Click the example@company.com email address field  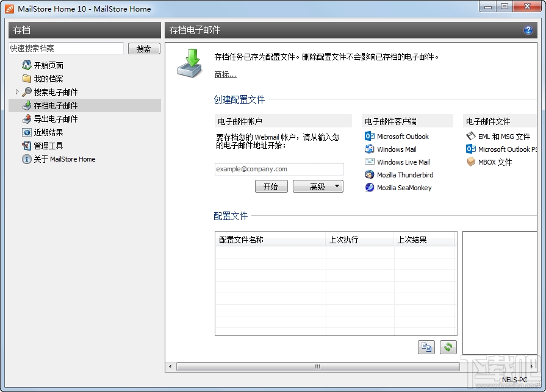pos(279,169)
